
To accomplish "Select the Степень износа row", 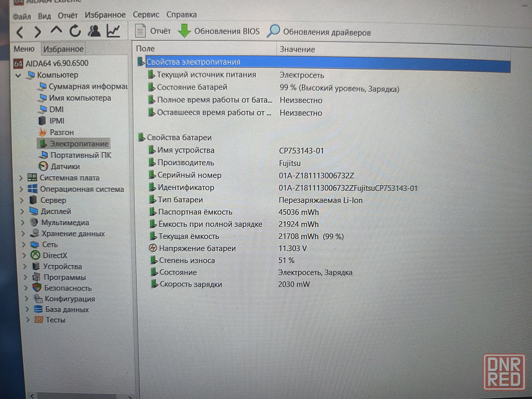I will (186, 260).
